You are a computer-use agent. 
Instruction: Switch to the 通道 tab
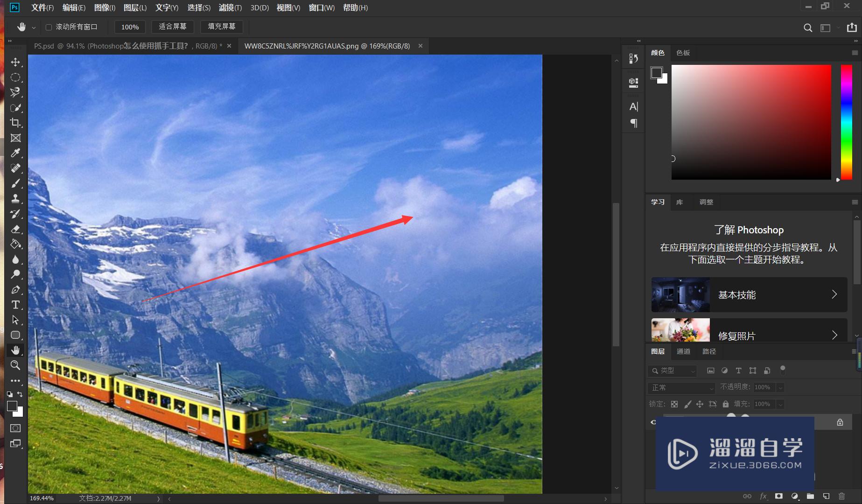[683, 351]
